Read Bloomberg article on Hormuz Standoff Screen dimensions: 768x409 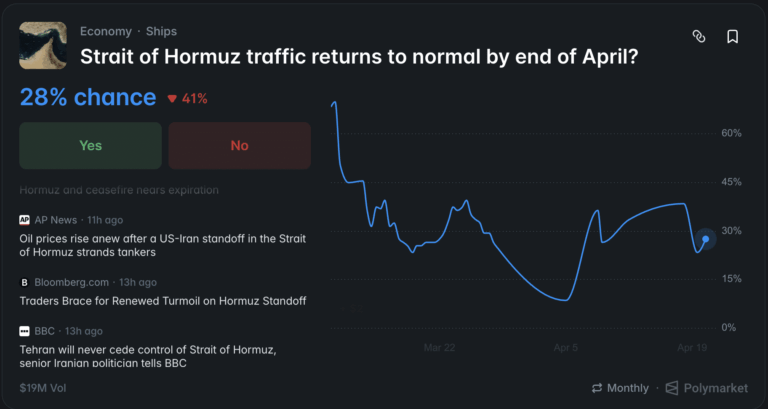pyautogui.click(x=162, y=300)
